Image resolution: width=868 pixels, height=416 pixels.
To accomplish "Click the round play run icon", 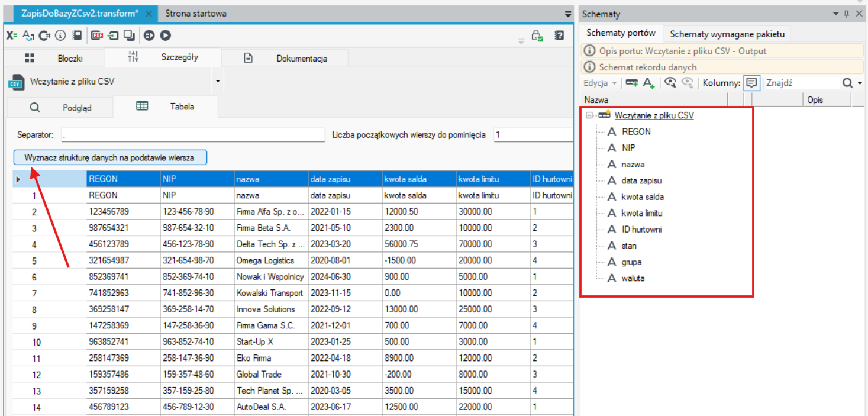I will tap(165, 36).
